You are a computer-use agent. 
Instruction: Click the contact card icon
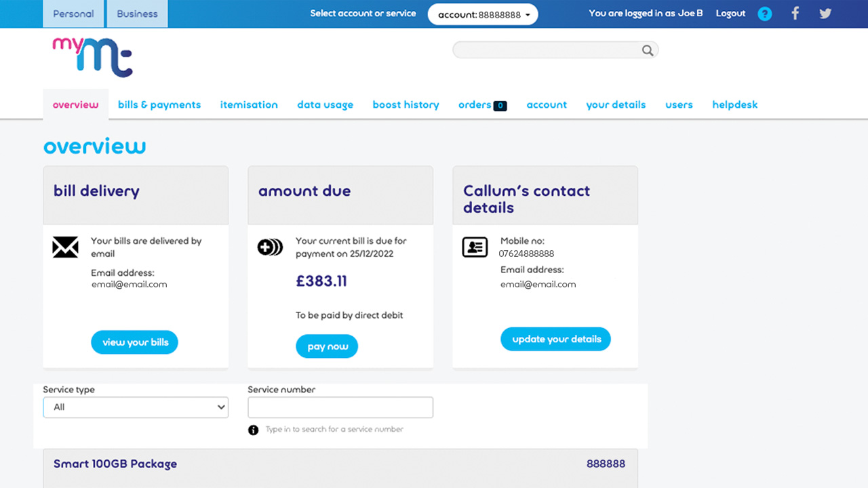(x=475, y=247)
